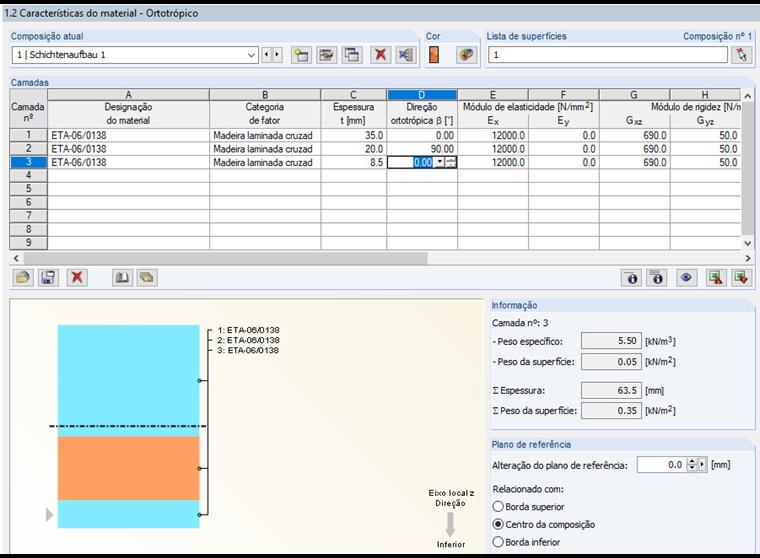The width and height of the screenshot is (760, 558).
Task: Select the Borda inferior radio button
Action: (x=498, y=542)
